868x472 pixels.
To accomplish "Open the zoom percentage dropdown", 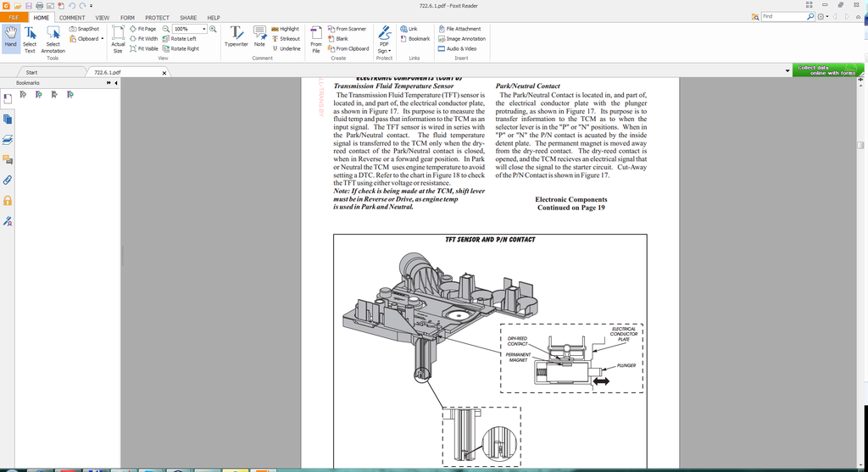I will [x=204, y=29].
